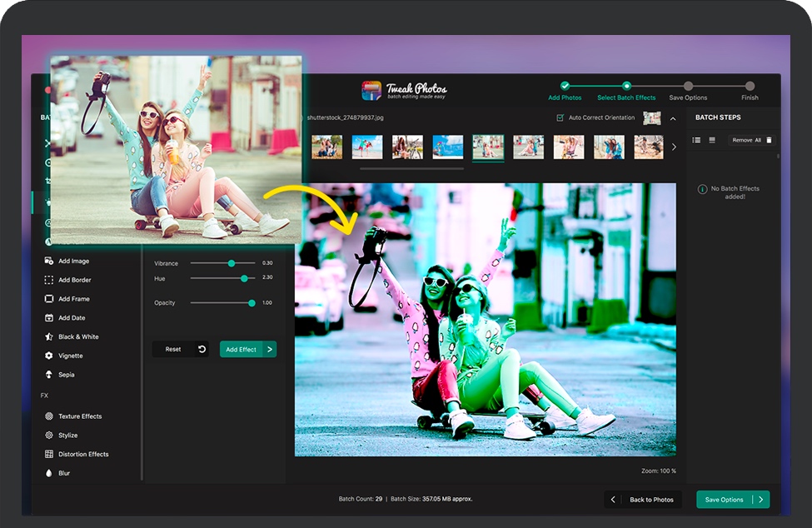Image resolution: width=812 pixels, height=528 pixels.
Task: Click the Add Image icon in sidebar
Action: (49, 261)
